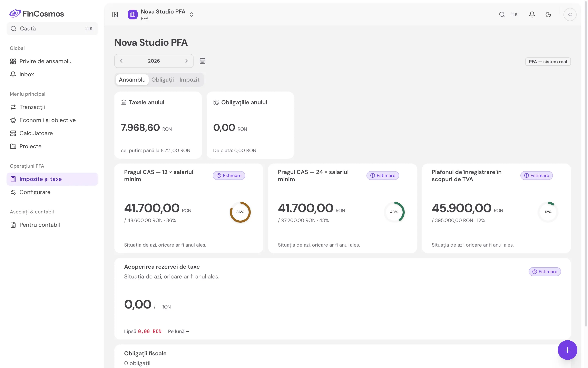
Task: Click Estimare badge on Acoperirea rezervei card
Action: tap(545, 272)
